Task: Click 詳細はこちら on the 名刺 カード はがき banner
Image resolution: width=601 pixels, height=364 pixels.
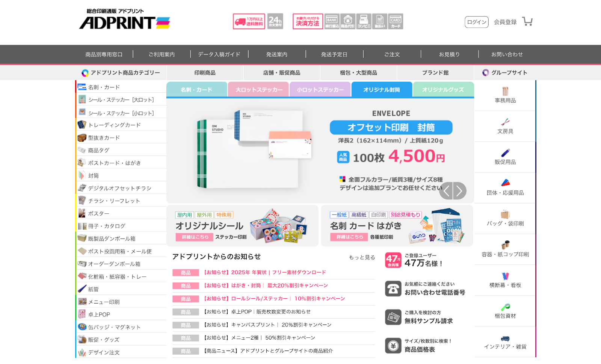Action: [x=349, y=237]
